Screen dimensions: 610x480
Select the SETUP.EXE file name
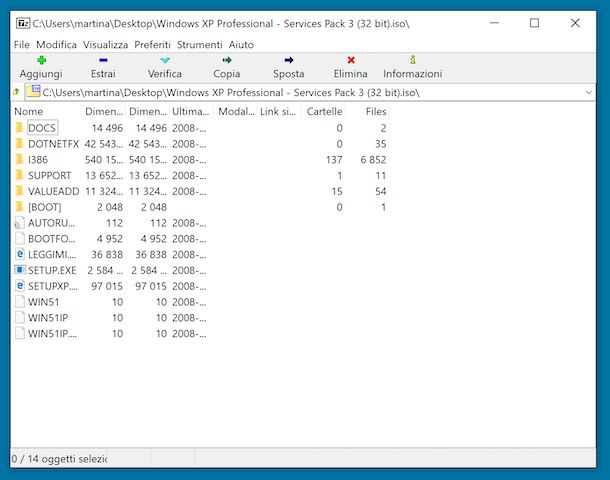[52, 270]
